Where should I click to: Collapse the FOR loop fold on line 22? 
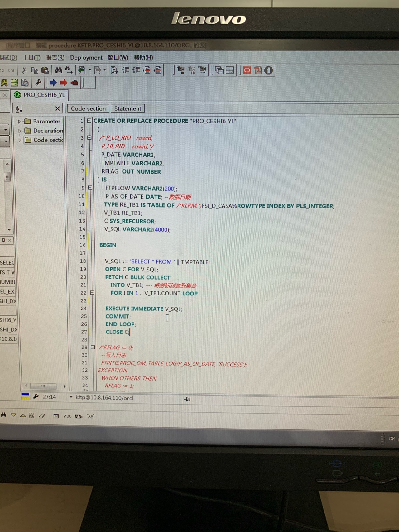[92, 293]
